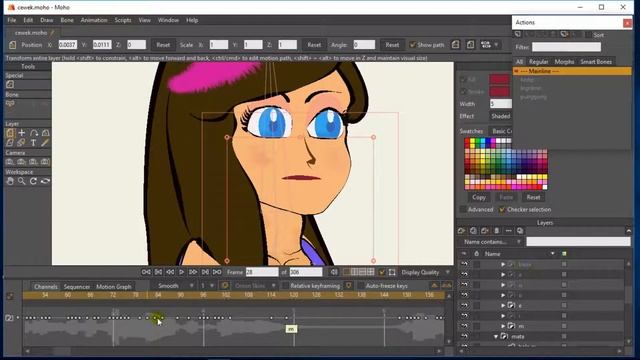Select the Mainline action
Image resolution: width=640 pixels, height=360 pixels.
click(x=572, y=71)
